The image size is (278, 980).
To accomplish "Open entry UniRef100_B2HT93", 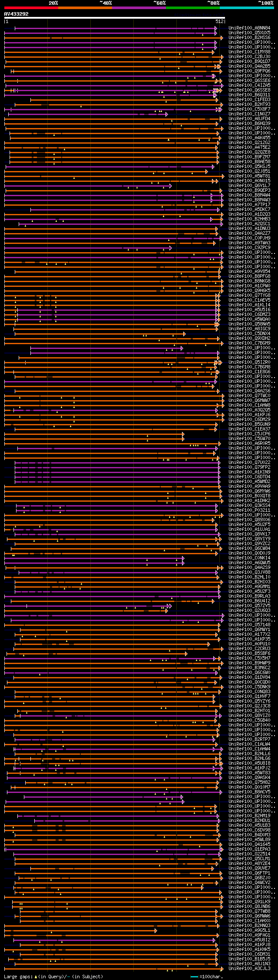I will 249,104.
